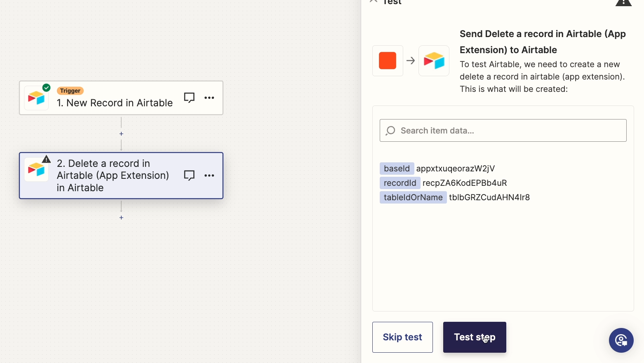644x363 pixels.
Task: Click the baseId field label
Action: coord(397,169)
